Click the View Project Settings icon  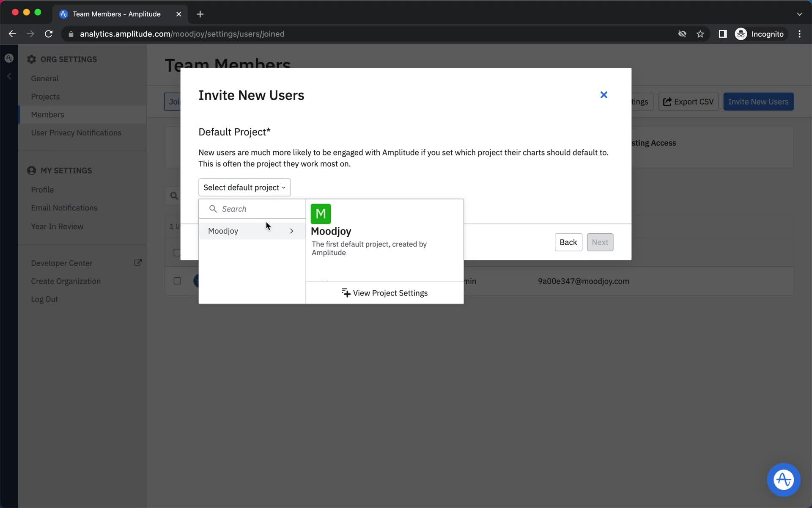(346, 293)
